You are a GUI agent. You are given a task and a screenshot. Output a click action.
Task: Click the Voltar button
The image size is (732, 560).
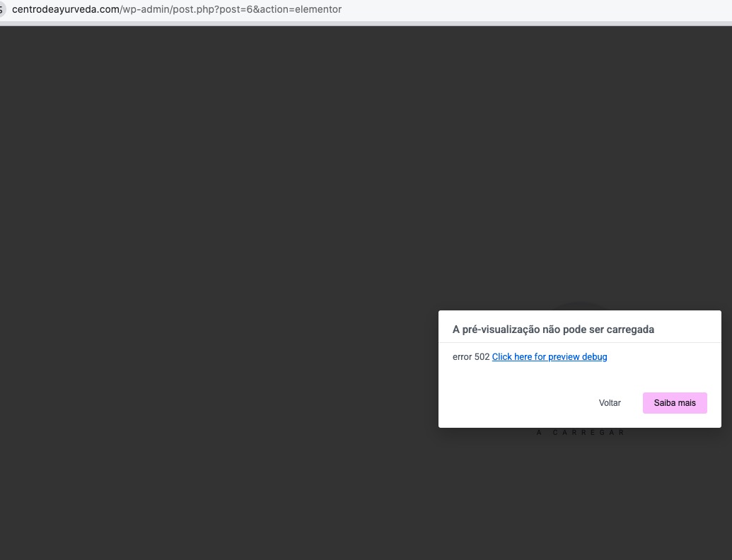[x=610, y=403]
